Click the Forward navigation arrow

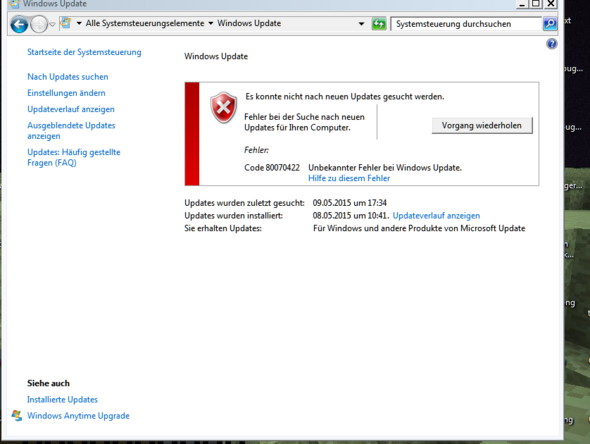(x=38, y=24)
